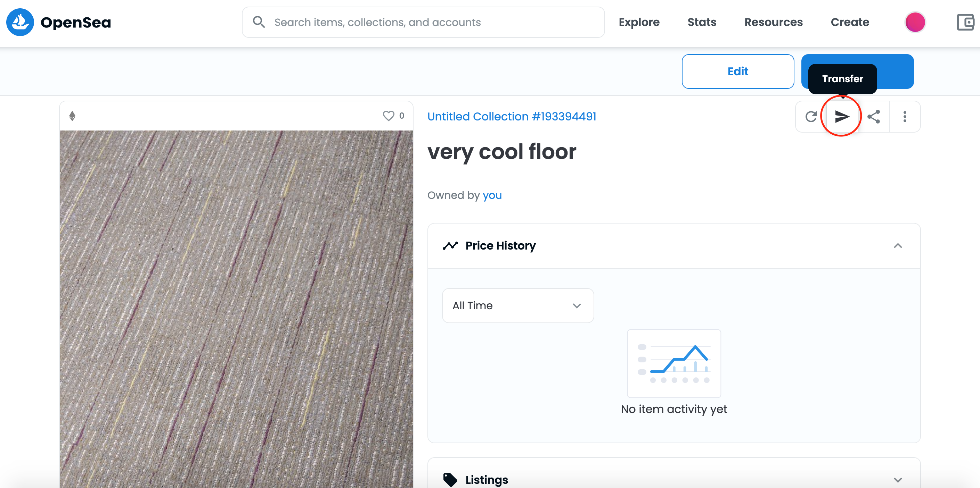This screenshot has height=488, width=980.
Task: Open Untitled Collection #193394491 link
Action: tap(511, 117)
